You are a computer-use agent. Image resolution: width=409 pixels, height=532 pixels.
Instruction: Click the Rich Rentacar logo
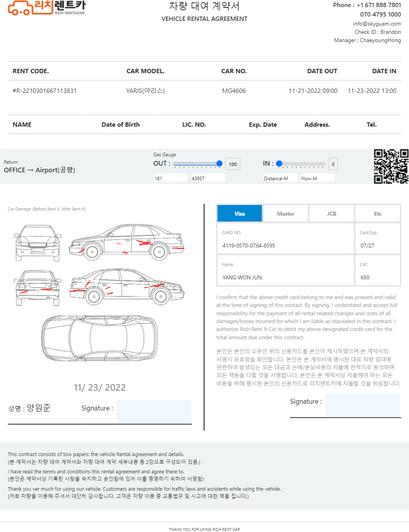tap(47, 7)
